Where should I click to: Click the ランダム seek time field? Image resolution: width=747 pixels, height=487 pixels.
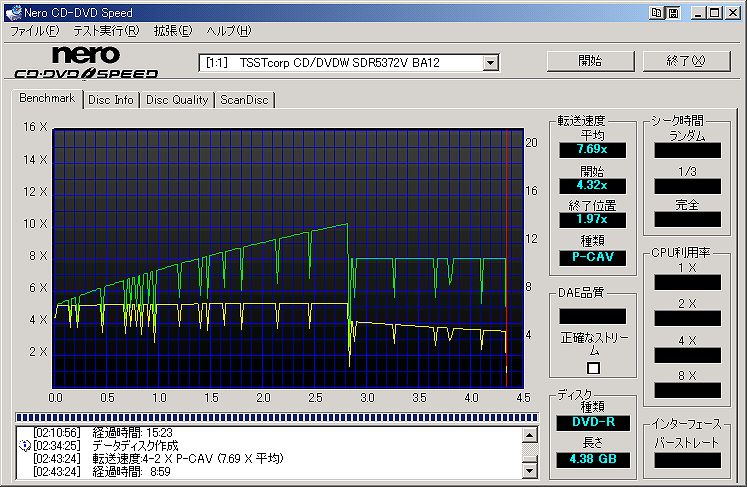click(x=687, y=150)
